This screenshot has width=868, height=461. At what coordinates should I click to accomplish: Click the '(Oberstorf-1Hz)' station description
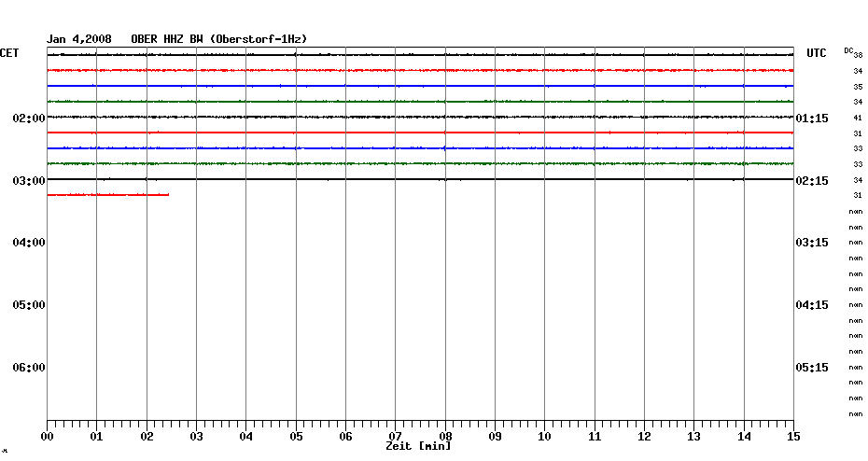click(x=258, y=39)
